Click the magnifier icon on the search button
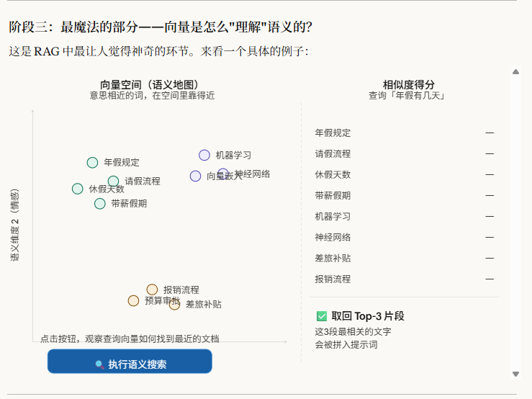 (99, 364)
